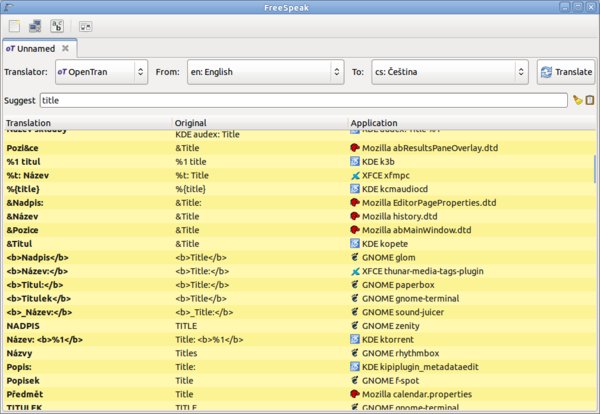Select the NADPIS translation row
The image size is (600, 414).
pyautogui.click(x=299, y=326)
